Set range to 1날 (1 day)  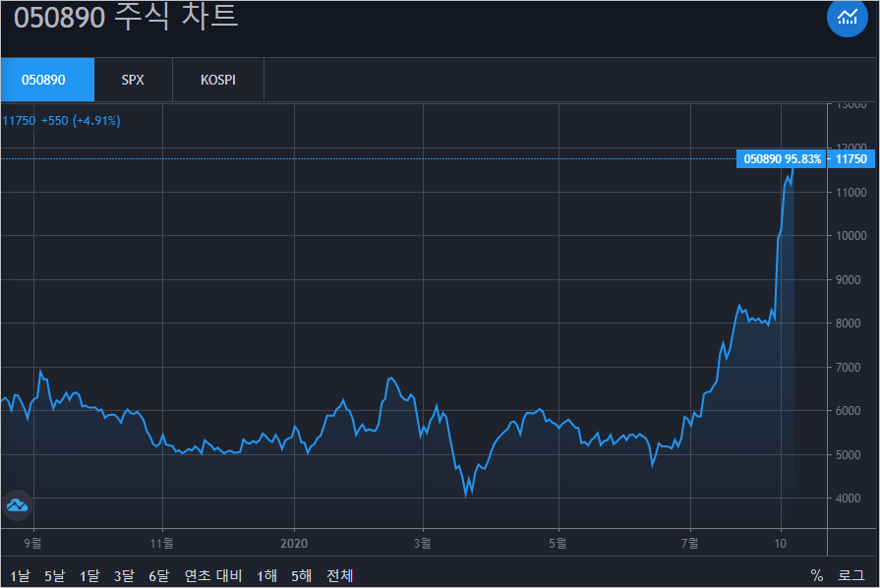20,575
